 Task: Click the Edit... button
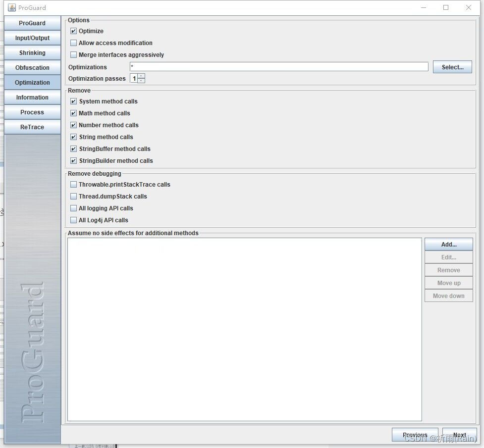click(448, 257)
